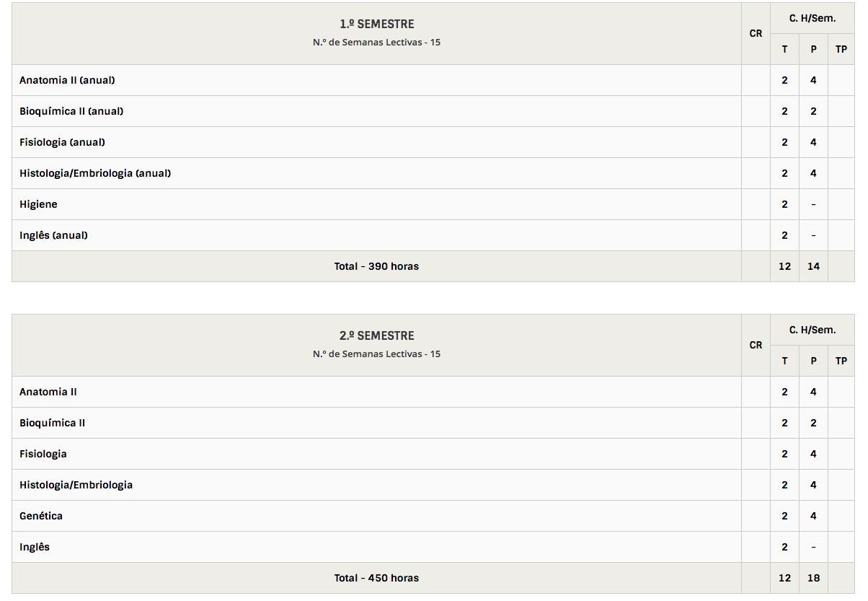Click the Genética course in second semester
The image size is (868, 601).
click(x=41, y=516)
